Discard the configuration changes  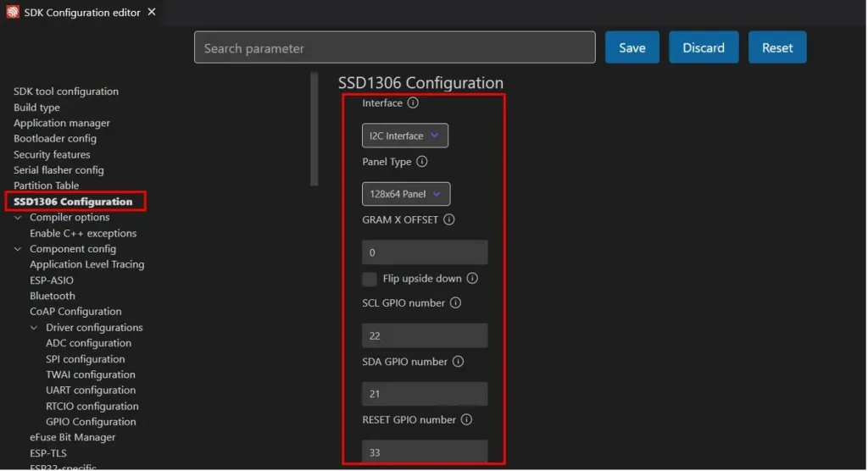coord(704,47)
